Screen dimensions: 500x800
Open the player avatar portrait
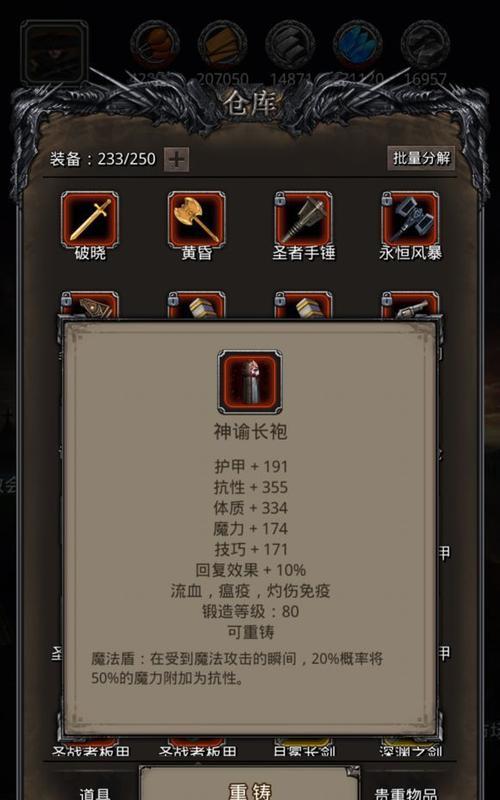click(x=54, y=52)
